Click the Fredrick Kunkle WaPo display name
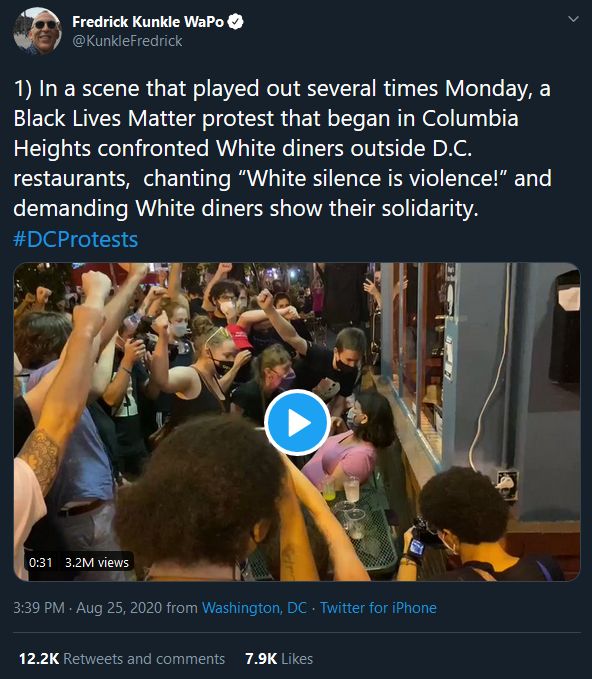Viewport: 592px width, 679px height. click(148, 22)
